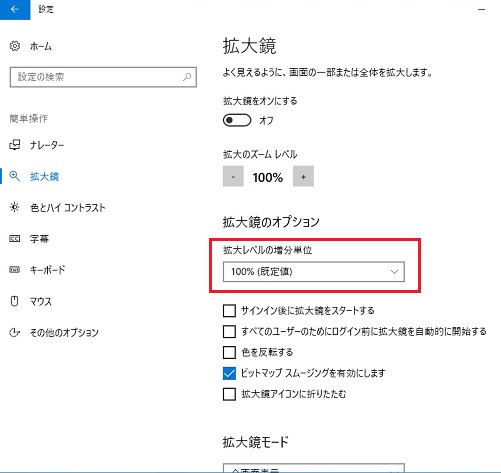Screen dimensions: 501x473
Task: Click the magnifier icon beside 拡大鏡
Action: click(x=15, y=176)
